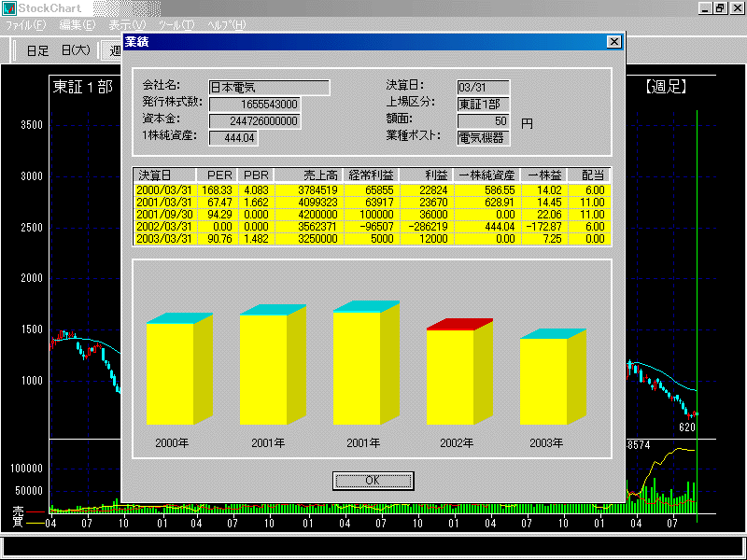747x560 pixels.
Task: Select the 2000/03/31 table row
Action: click(372, 190)
